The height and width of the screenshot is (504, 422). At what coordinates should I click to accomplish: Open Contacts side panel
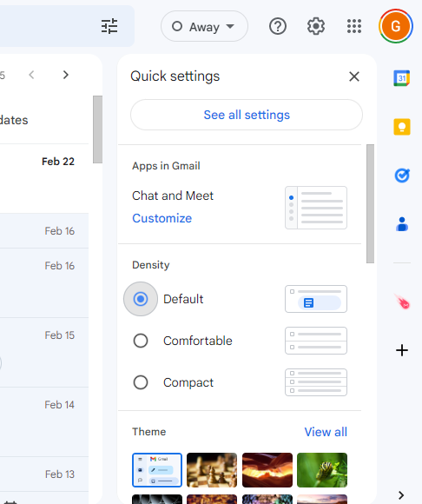(402, 224)
